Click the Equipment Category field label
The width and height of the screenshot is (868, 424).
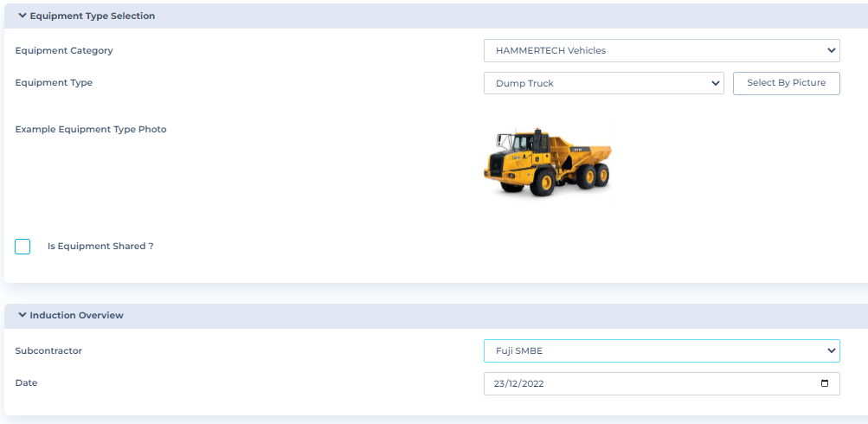pos(64,50)
